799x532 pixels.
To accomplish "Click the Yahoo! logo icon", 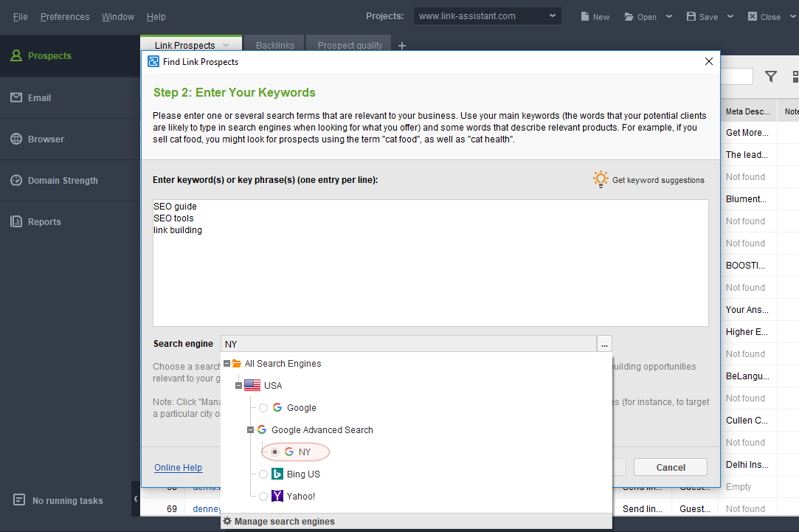I will click(277, 496).
